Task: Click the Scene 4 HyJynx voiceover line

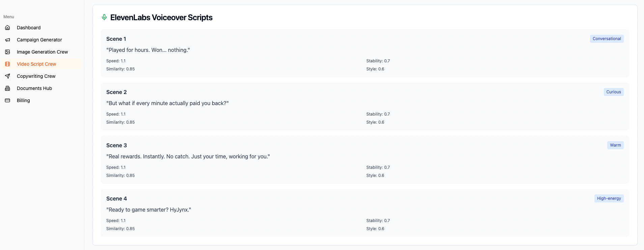Action: tap(149, 210)
